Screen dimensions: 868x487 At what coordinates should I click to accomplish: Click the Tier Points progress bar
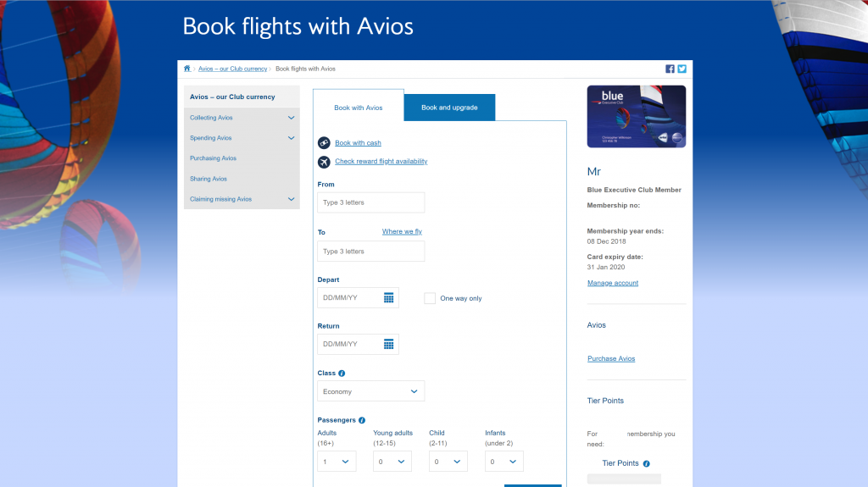(x=624, y=479)
